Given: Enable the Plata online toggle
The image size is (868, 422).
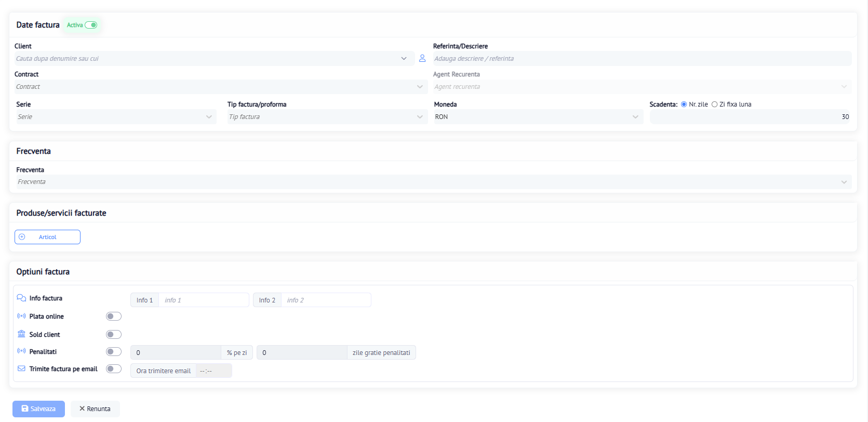Looking at the screenshot, I should (x=113, y=316).
